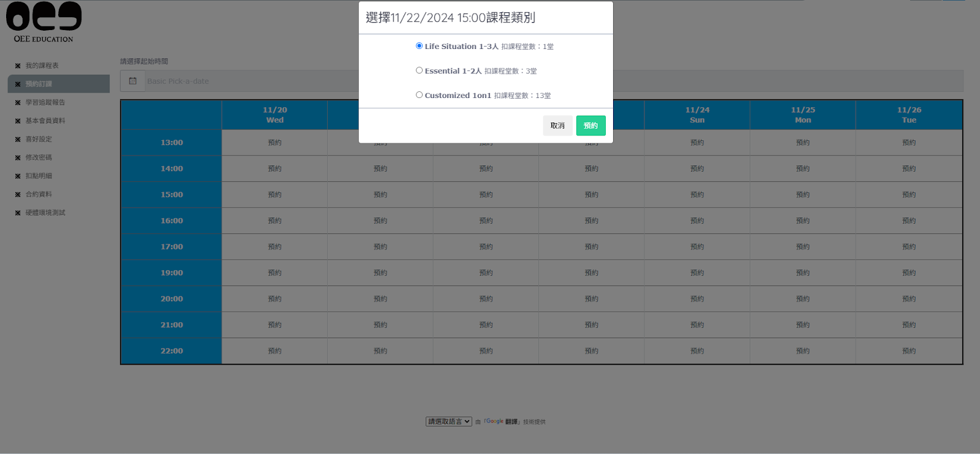The image size is (980, 454).
Task: Click 扣課程堂數：13堂 text in dialog
Action: click(522, 96)
